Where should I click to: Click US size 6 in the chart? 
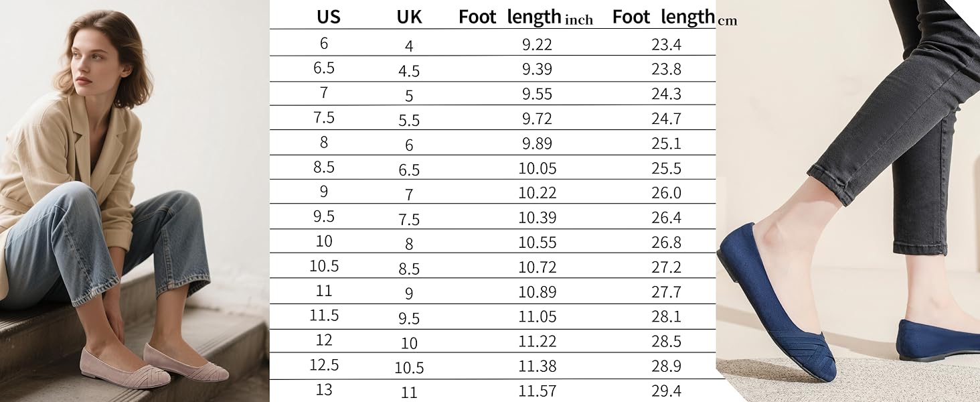324,44
